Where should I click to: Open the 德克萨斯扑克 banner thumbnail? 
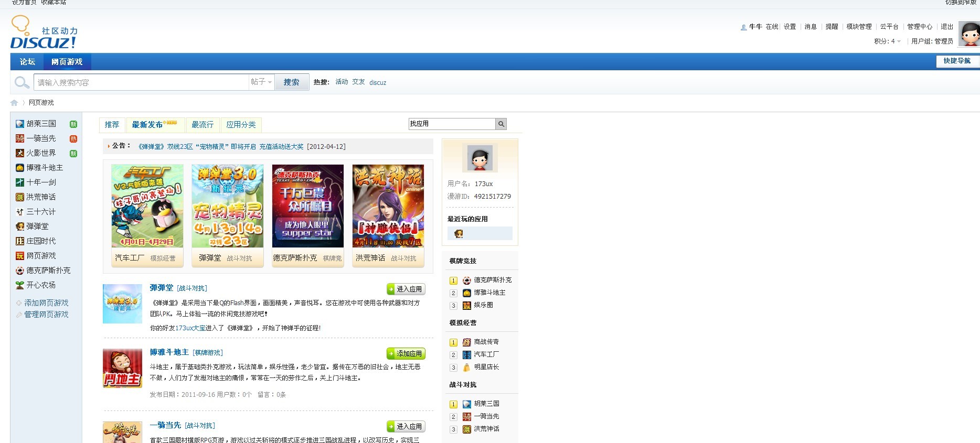tap(308, 206)
